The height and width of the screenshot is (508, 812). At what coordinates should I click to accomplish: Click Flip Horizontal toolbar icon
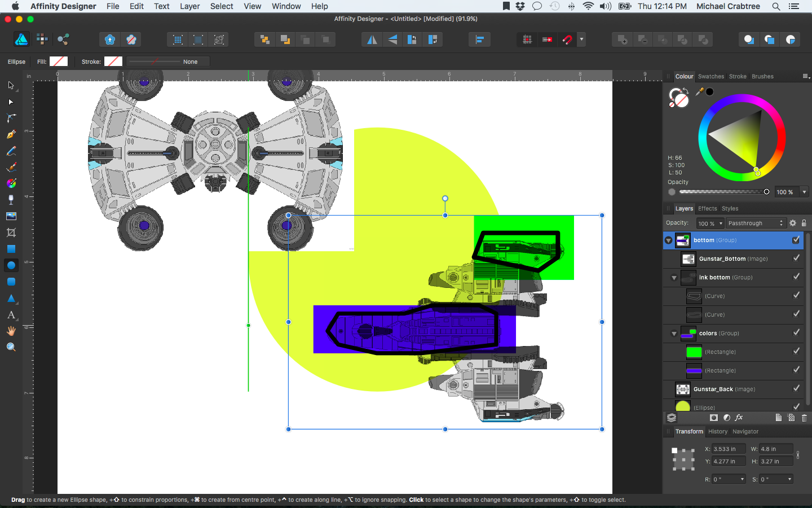[x=372, y=40]
